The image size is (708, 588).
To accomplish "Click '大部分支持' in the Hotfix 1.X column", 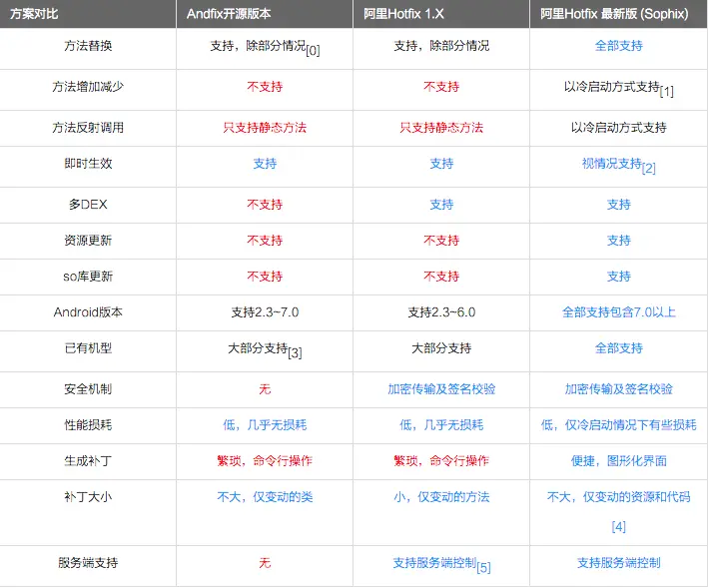I will (441, 348).
